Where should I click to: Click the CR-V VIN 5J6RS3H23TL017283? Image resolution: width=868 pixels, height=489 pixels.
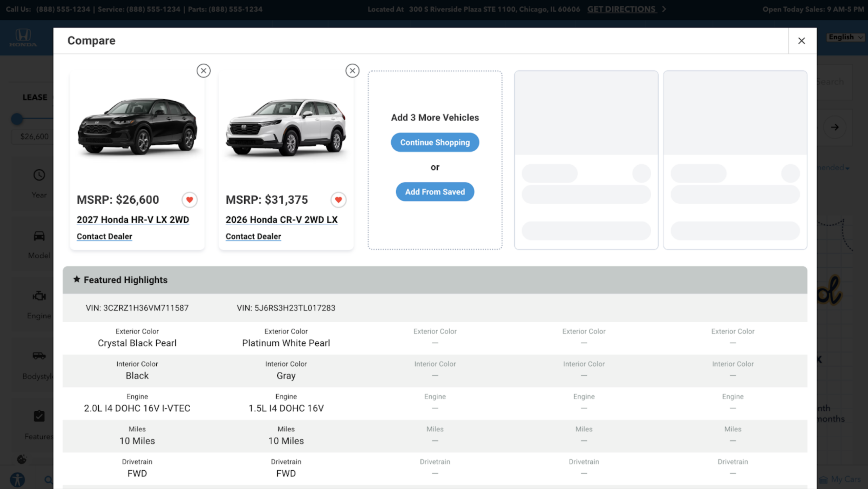(286, 308)
